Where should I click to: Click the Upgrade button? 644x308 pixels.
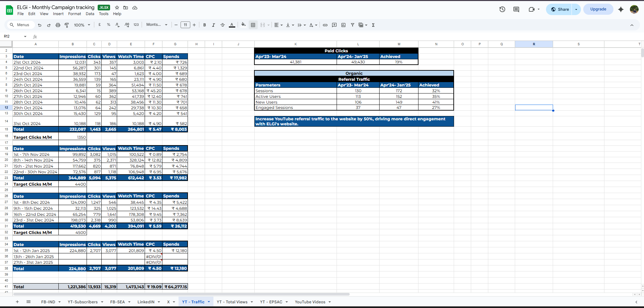point(598,9)
